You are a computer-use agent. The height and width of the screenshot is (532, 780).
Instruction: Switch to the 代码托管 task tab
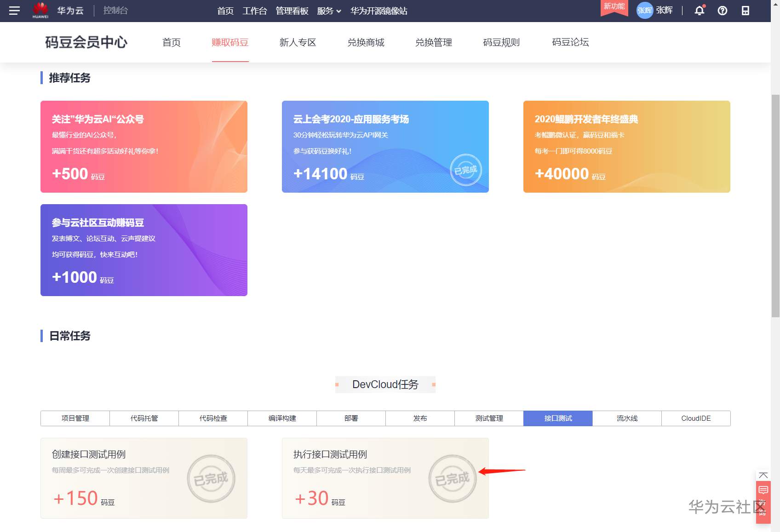click(x=144, y=418)
